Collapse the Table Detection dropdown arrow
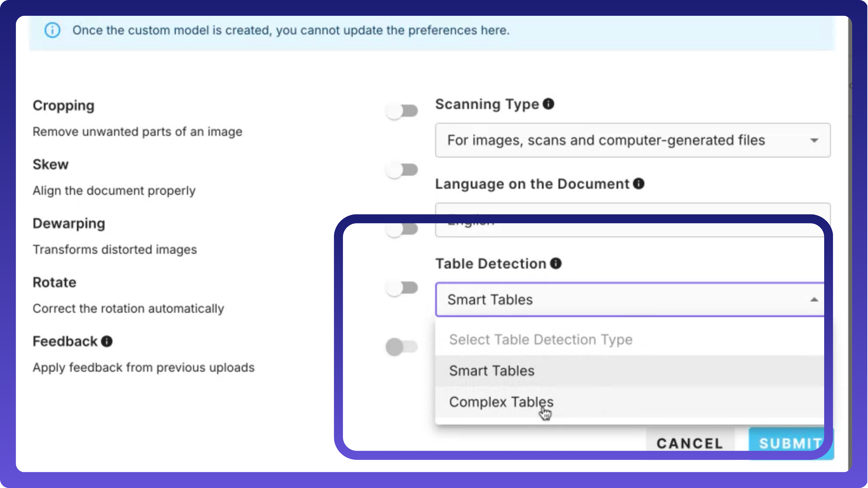The width and height of the screenshot is (868, 488). tap(814, 300)
